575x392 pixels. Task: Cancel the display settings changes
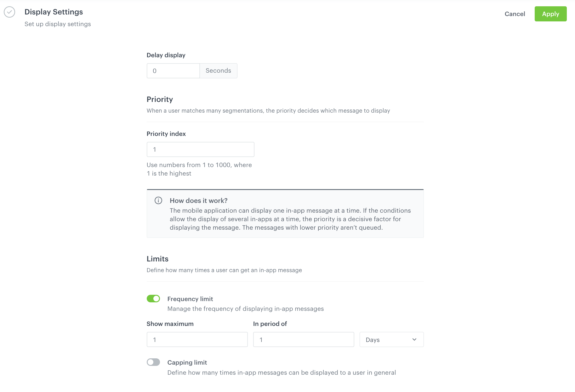[515, 14]
